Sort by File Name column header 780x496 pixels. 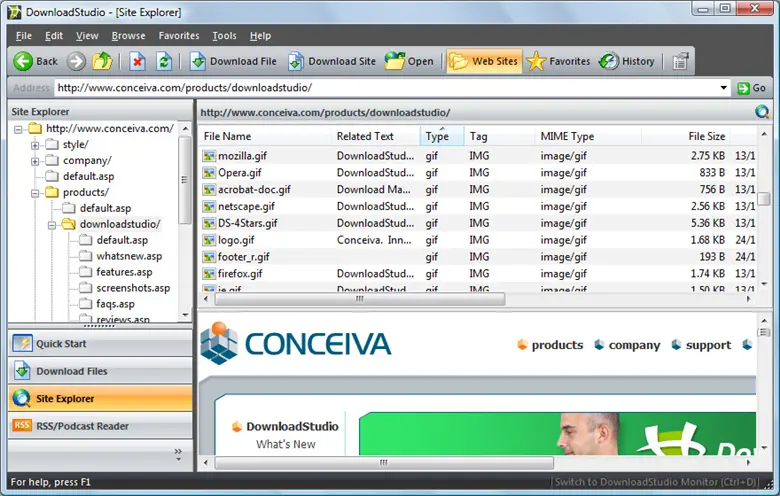pos(265,136)
